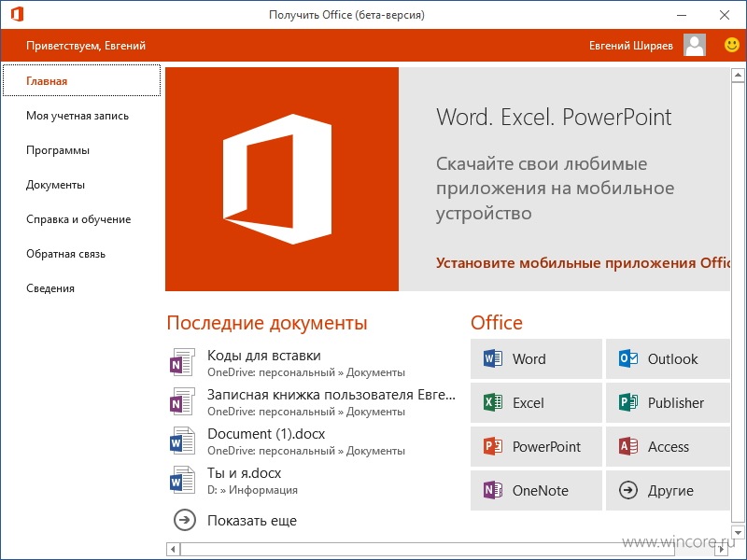The image size is (747, 560).
Task: Click D: » Информация path text
Action: pos(252,489)
